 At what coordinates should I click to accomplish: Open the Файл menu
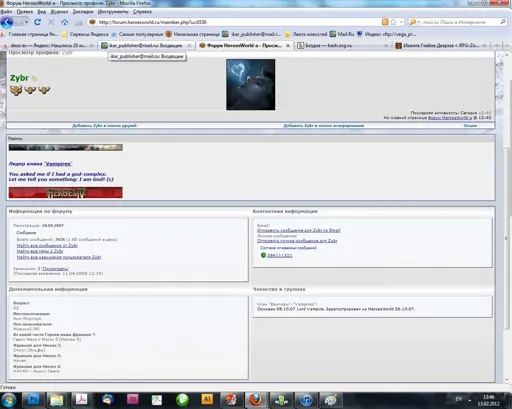[6, 12]
